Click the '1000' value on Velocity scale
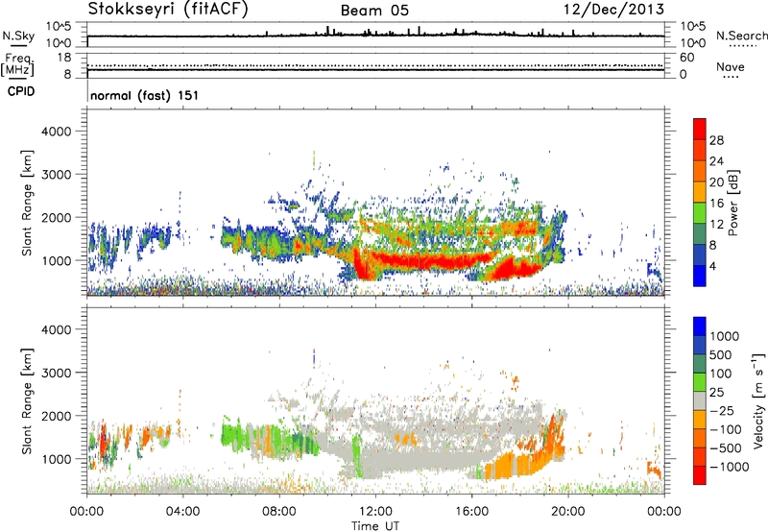 point(725,336)
